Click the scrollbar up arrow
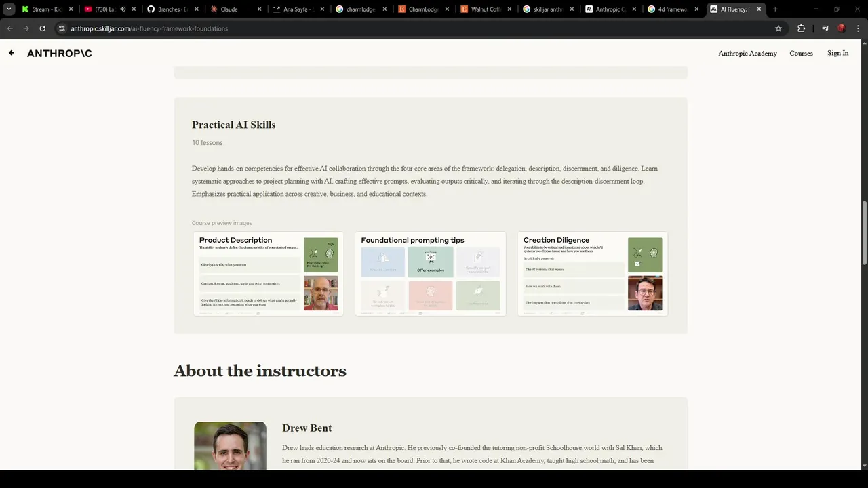 [x=864, y=42]
